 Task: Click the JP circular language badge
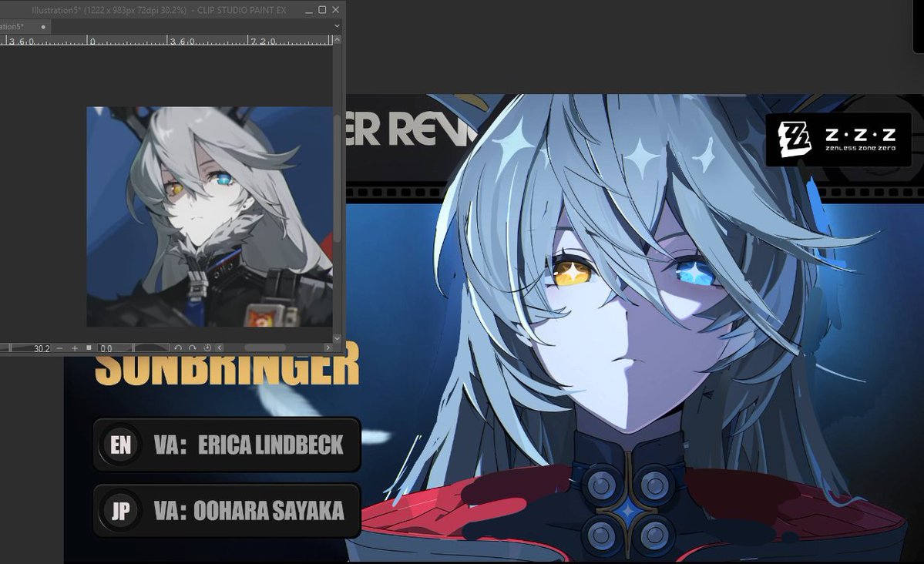pos(121,510)
